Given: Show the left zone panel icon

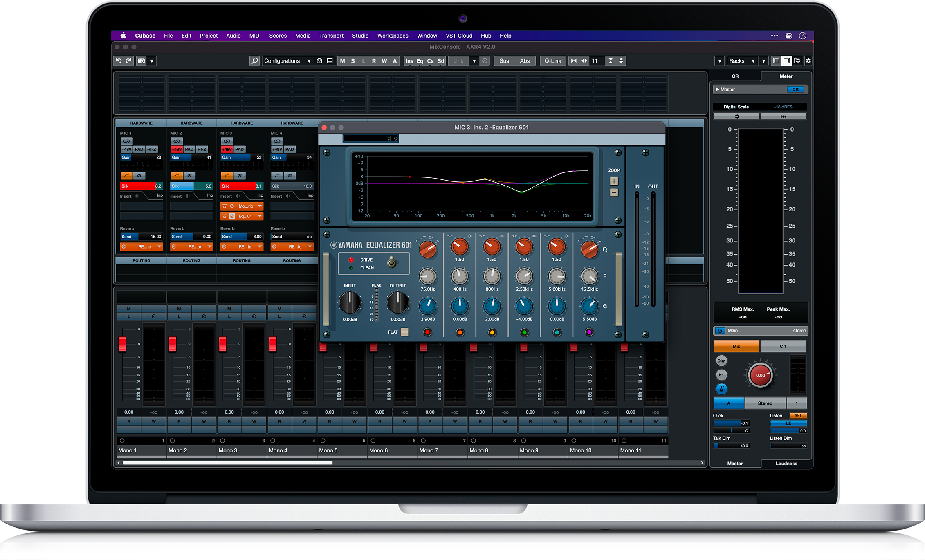Looking at the screenshot, I should 776,61.
